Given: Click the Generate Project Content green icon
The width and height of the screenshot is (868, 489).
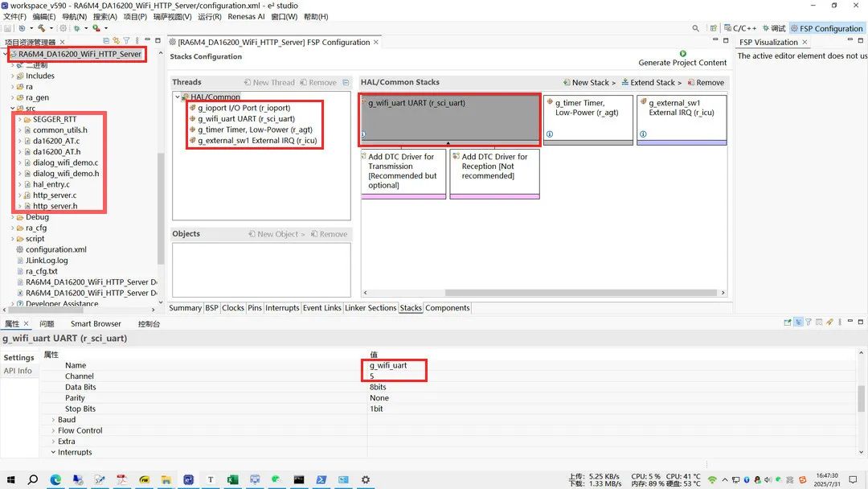Looking at the screenshot, I should (x=682, y=54).
